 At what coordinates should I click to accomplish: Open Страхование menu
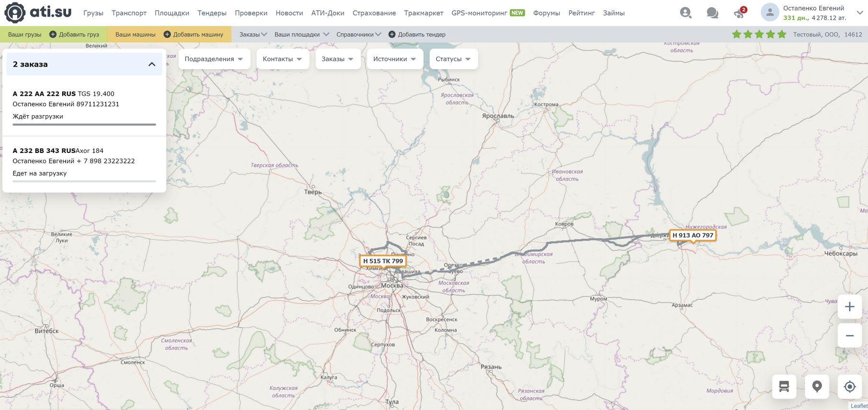coord(374,13)
